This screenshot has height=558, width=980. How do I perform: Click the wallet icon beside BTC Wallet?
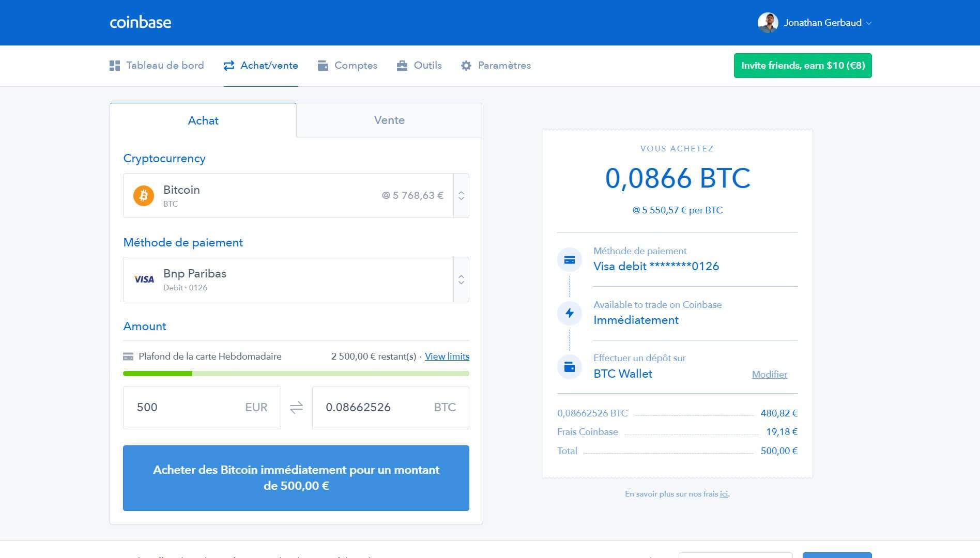coord(570,367)
